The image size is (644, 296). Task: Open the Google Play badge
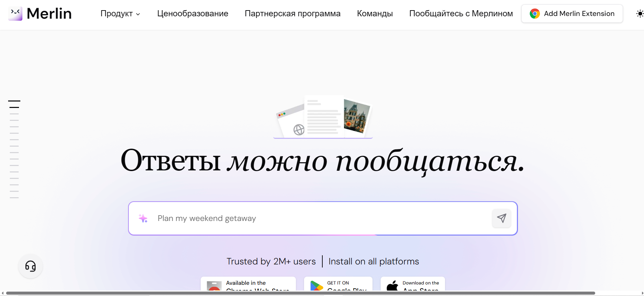coord(338,284)
